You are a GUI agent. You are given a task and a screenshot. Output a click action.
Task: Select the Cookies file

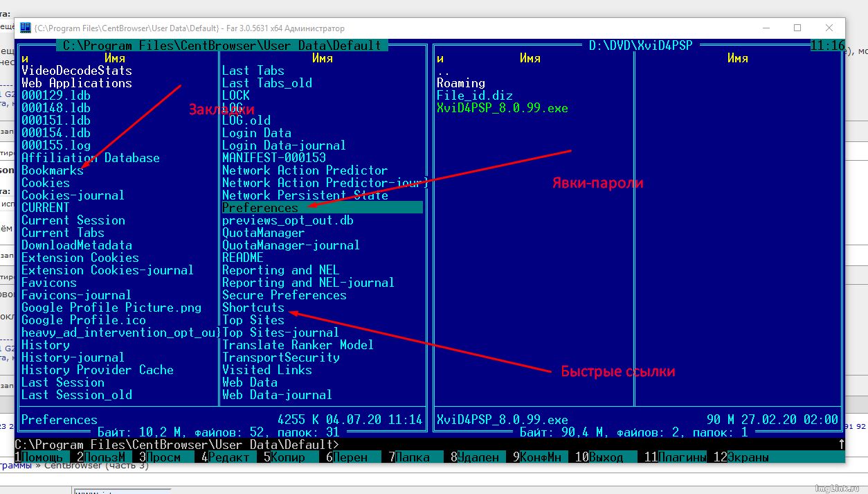pyautogui.click(x=46, y=183)
